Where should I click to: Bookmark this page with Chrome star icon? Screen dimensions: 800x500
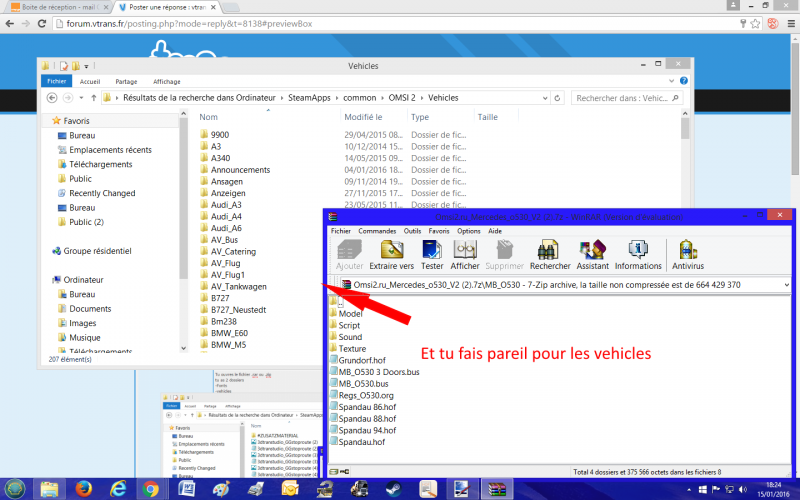(756, 23)
